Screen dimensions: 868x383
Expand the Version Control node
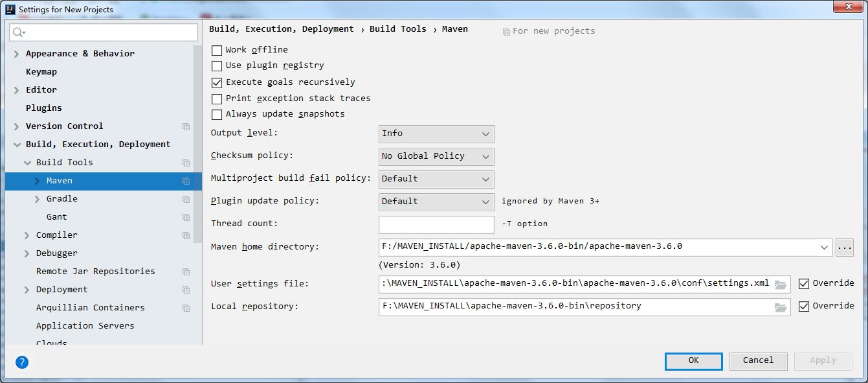pyautogui.click(x=17, y=126)
